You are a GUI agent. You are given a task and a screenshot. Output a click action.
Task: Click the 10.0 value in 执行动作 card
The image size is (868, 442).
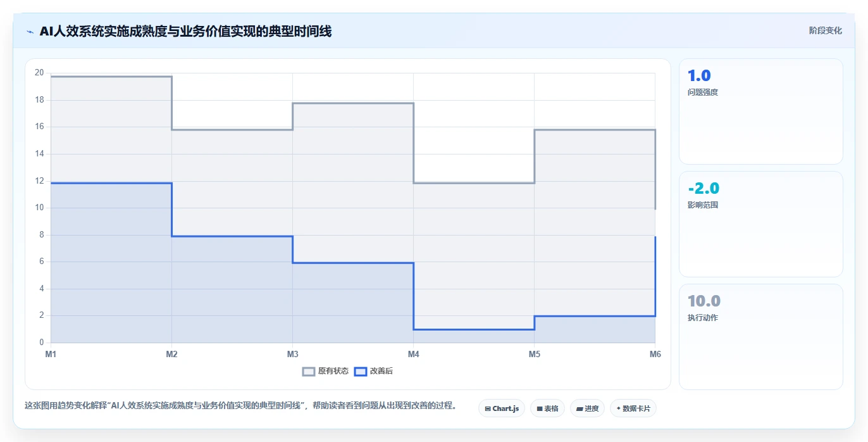pos(704,301)
